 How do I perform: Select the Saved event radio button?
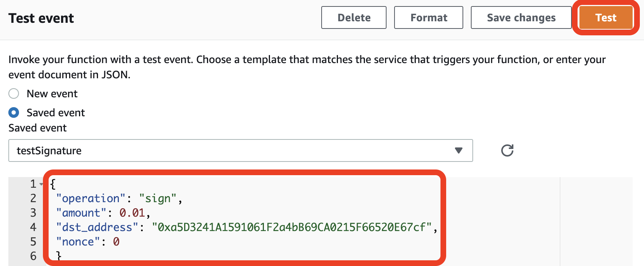point(14,112)
